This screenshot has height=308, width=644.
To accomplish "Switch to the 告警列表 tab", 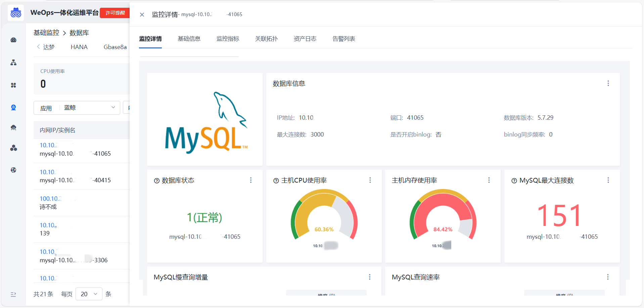I will point(344,39).
